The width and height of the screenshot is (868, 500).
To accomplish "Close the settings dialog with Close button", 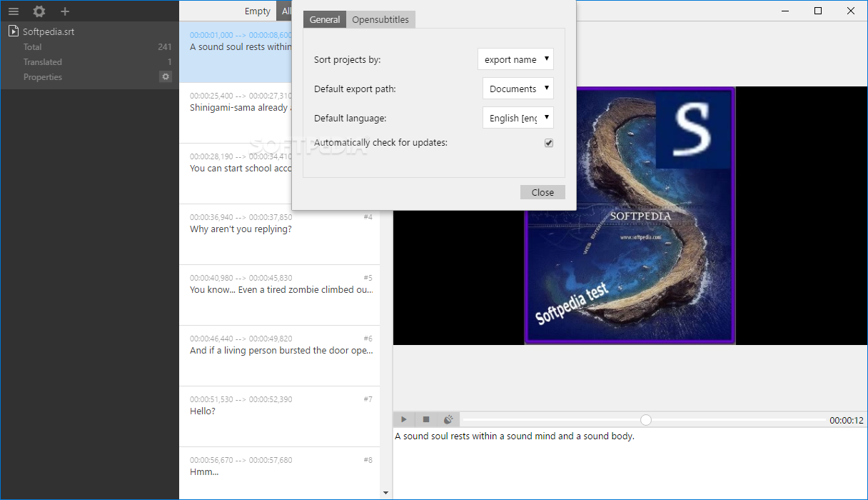I will 542,192.
